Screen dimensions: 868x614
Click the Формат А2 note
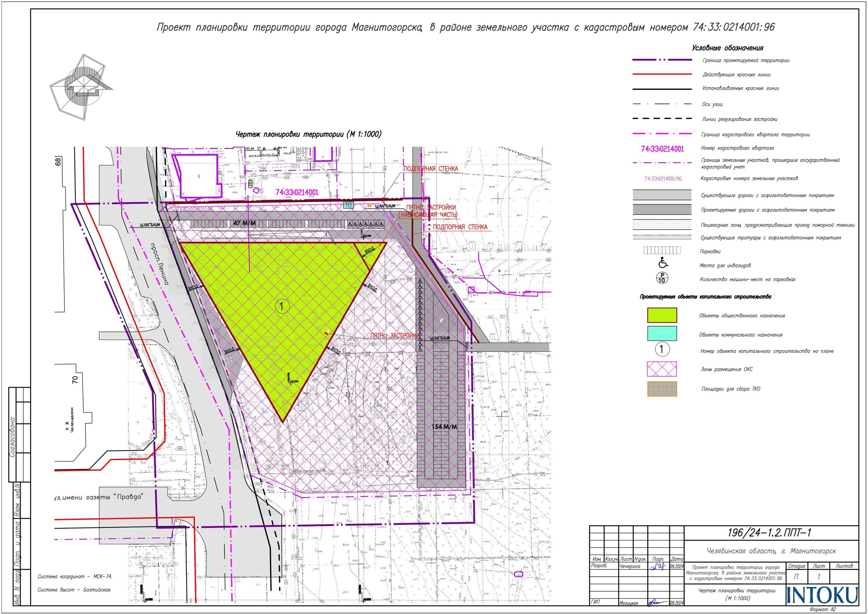point(823,610)
